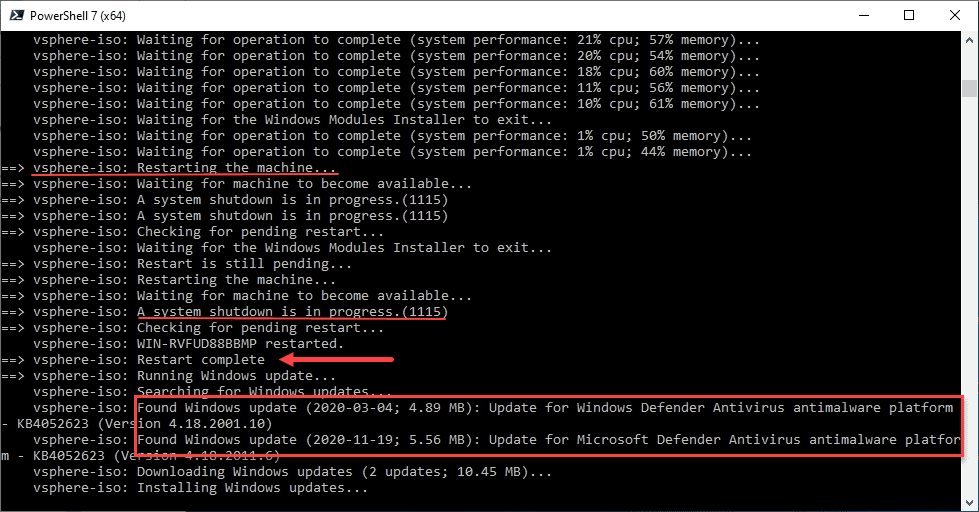
Task: Click the 'Restart is still pending...' line
Action: click(x=177, y=264)
